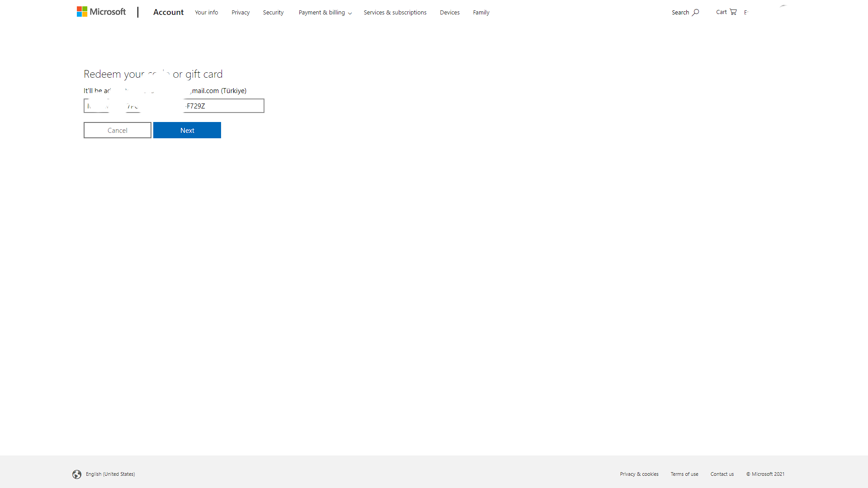Click Contact us in footer
Viewport: 868px width, 488px height.
[x=722, y=474]
